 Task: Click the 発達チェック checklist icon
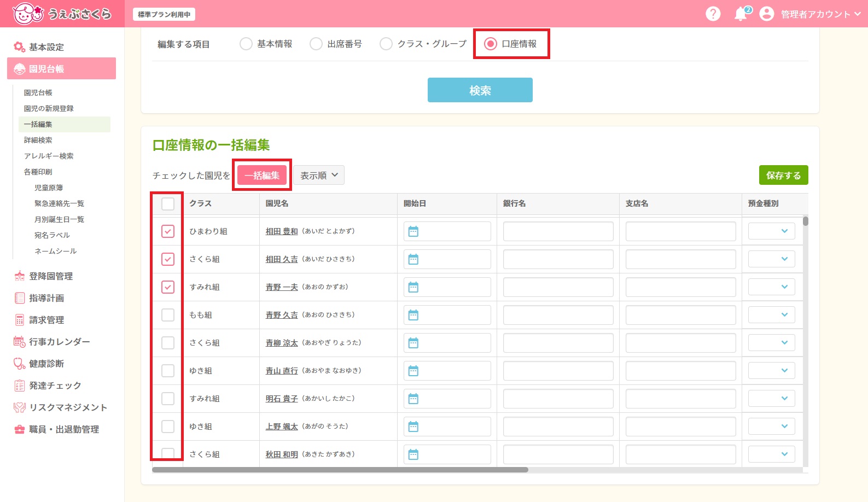[x=19, y=386]
